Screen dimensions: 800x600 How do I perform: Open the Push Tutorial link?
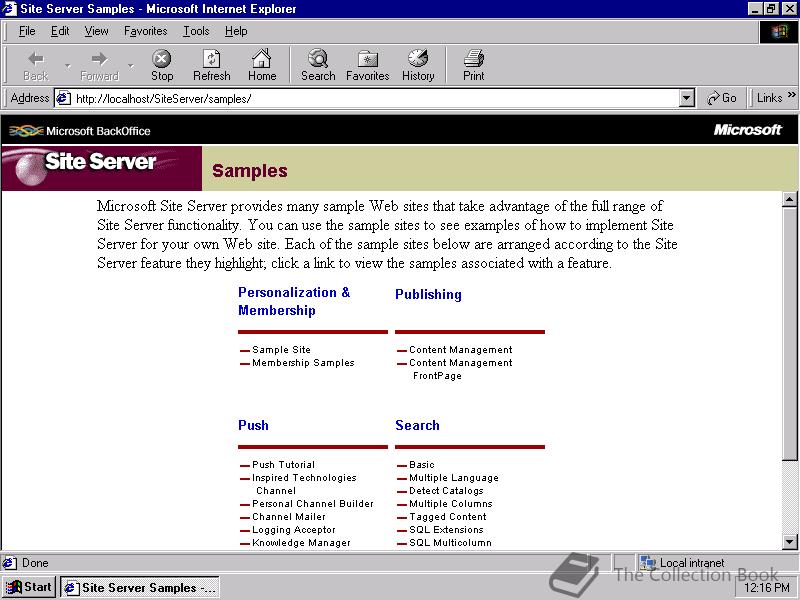coord(283,465)
